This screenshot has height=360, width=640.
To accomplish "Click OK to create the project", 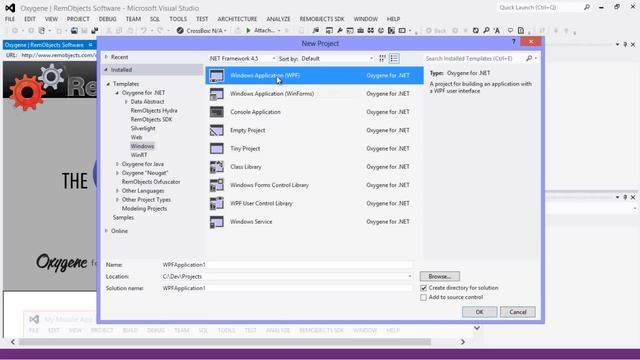I will point(479,312).
